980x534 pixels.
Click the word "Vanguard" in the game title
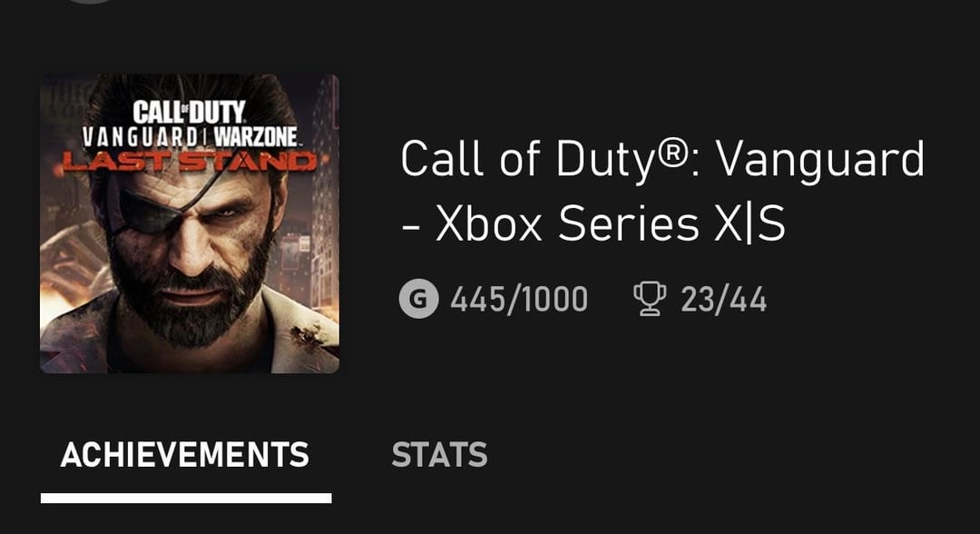point(820,160)
